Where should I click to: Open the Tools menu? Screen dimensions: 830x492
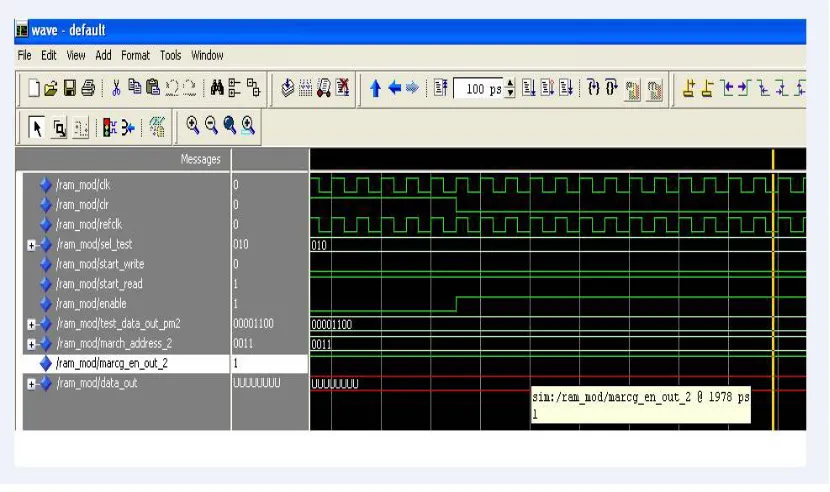click(170, 55)
